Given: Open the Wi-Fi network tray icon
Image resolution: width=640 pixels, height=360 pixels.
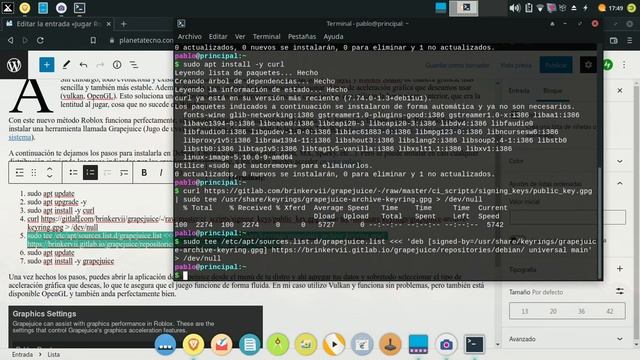Looking at the screenshot, I should pyautogui.click(x=540, y=8).
